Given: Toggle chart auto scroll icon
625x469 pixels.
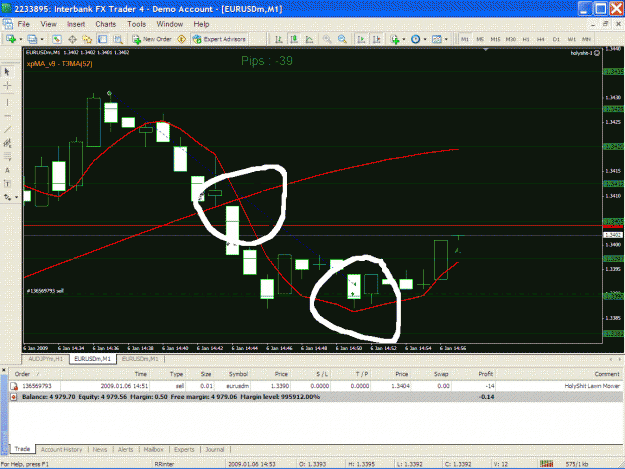Looking at the screenshot, I should (361, 39).
